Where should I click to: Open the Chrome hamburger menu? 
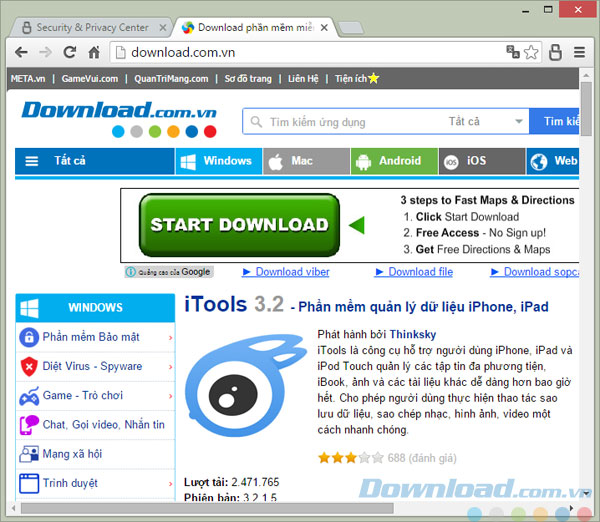pyautogui.click(x=580, y=51)
